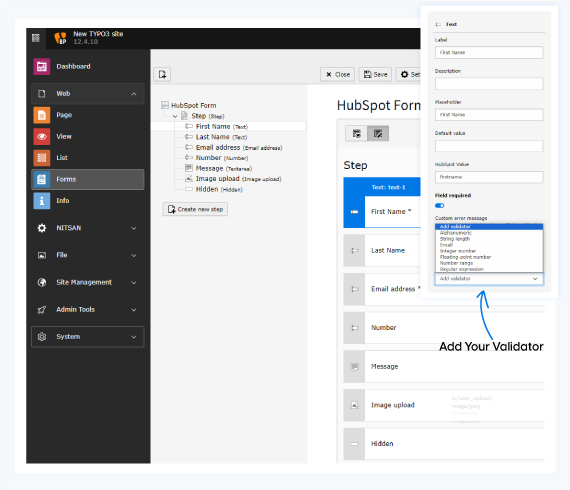The width and height of the screenshot is (570, 490).
Task: Expand the NITSAN module group
Action: pos(88,228)
